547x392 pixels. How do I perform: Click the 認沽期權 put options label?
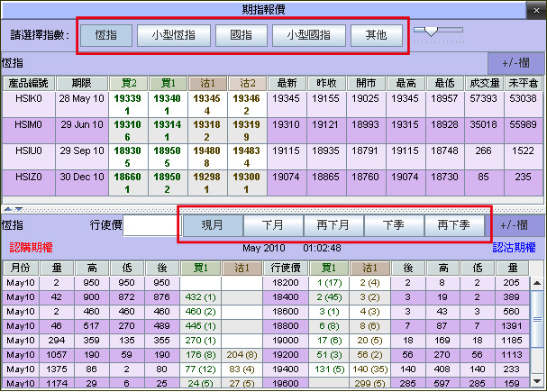[x=514, y=248]
